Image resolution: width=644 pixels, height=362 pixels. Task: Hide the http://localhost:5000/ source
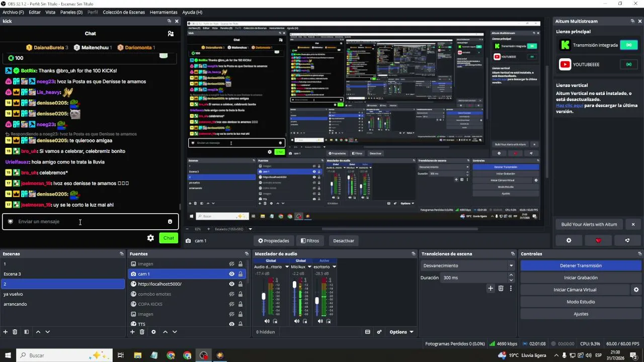tap(232, 284)
